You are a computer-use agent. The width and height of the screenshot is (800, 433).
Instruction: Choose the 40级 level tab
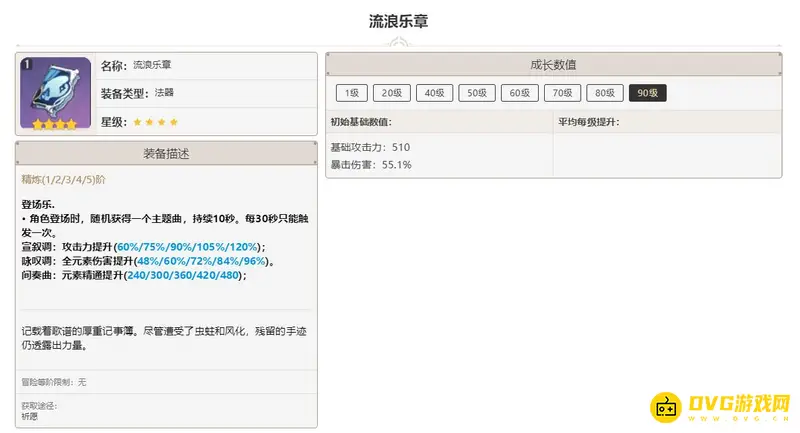pos(434,93)
